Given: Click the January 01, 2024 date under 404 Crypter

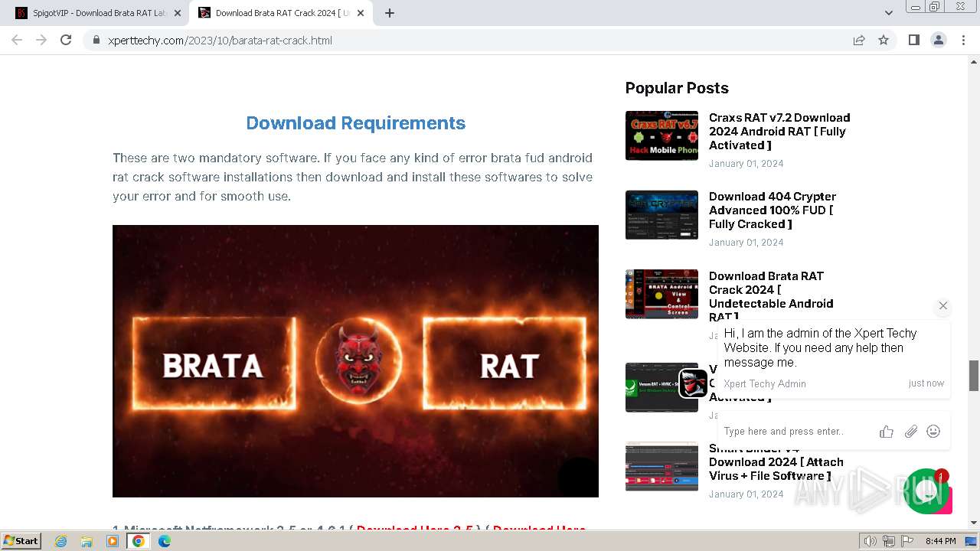Looking at the screenshot, I should click(746, 243).
